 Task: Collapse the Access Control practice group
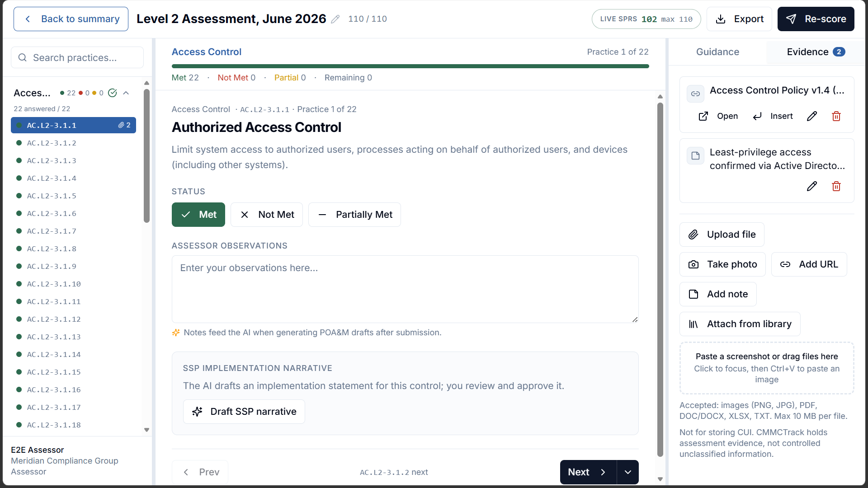pos(126,93)
